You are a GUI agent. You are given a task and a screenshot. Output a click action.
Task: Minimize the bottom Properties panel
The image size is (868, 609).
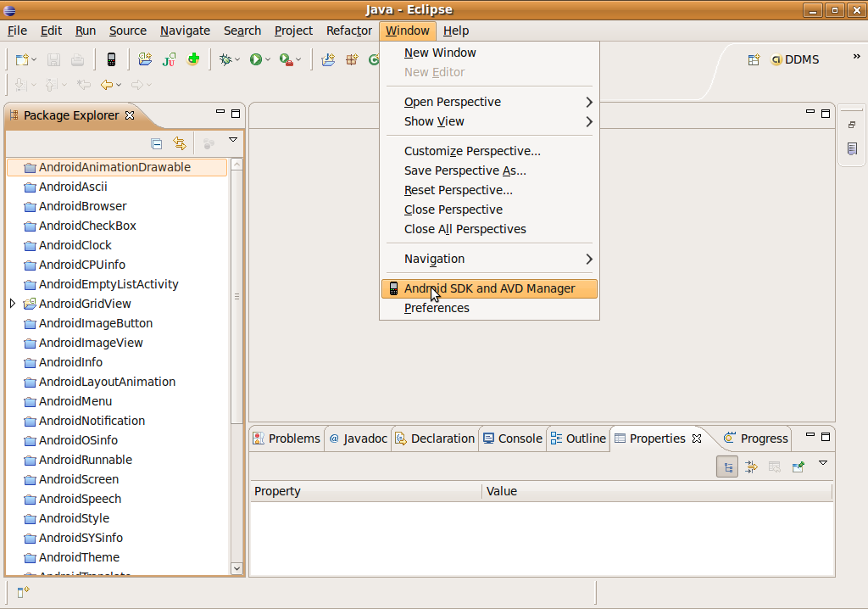810,435
